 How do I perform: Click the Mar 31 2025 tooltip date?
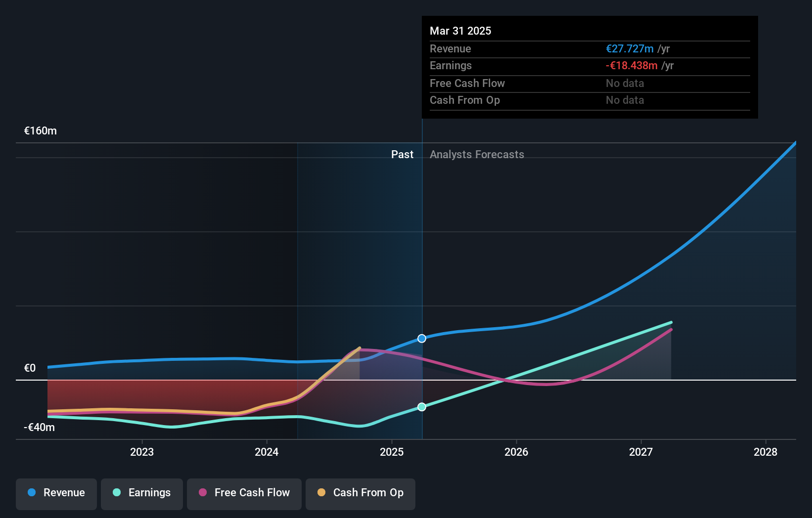tap(460, 31)
